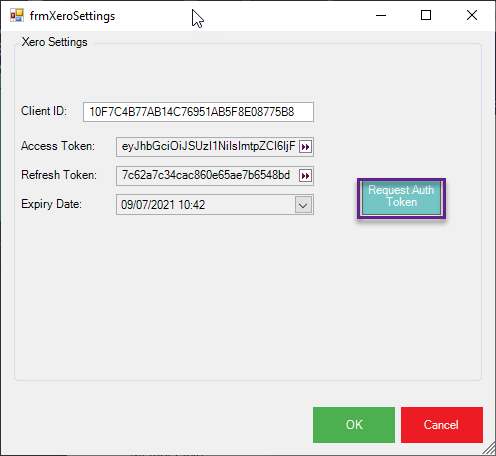
Task: Click the Access Token label
Action: (58, 146)
